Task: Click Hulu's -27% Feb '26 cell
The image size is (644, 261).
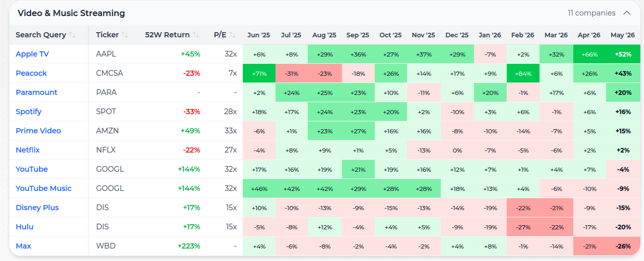Action: pos(523,227)
